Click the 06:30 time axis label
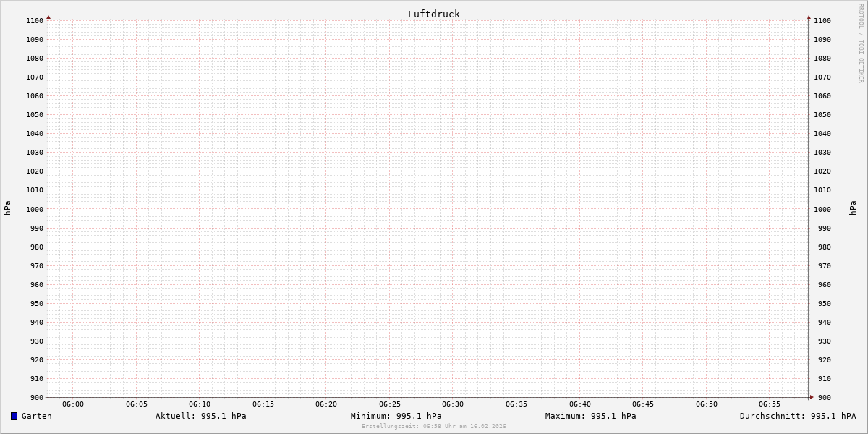 453,404
